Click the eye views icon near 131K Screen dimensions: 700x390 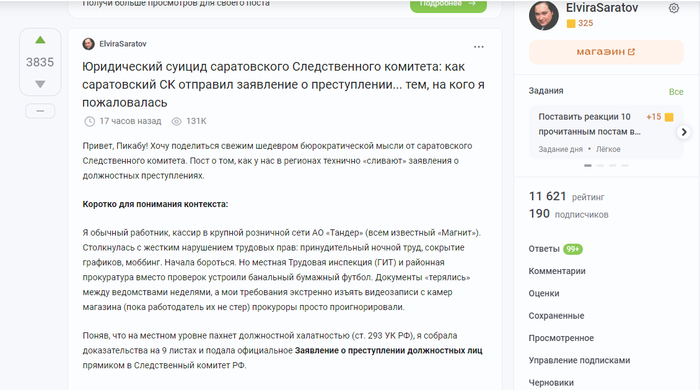pyautogui.click(x=177, y=121)
